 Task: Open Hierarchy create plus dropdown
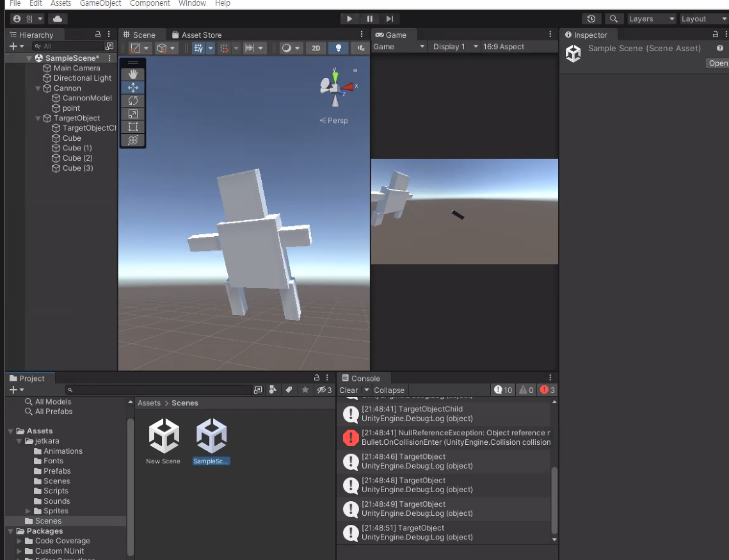click(16, 46)
